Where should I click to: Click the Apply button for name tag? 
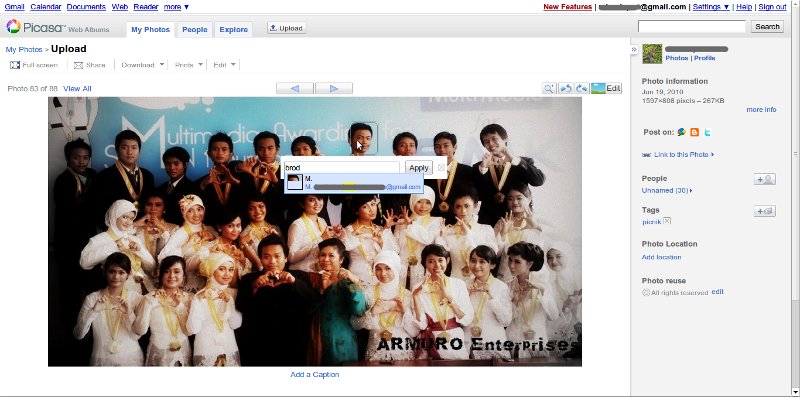[419, 167]
